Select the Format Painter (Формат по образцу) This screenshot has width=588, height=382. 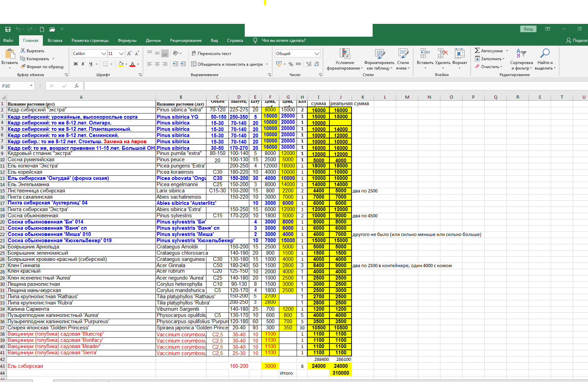tap(42, 67)
